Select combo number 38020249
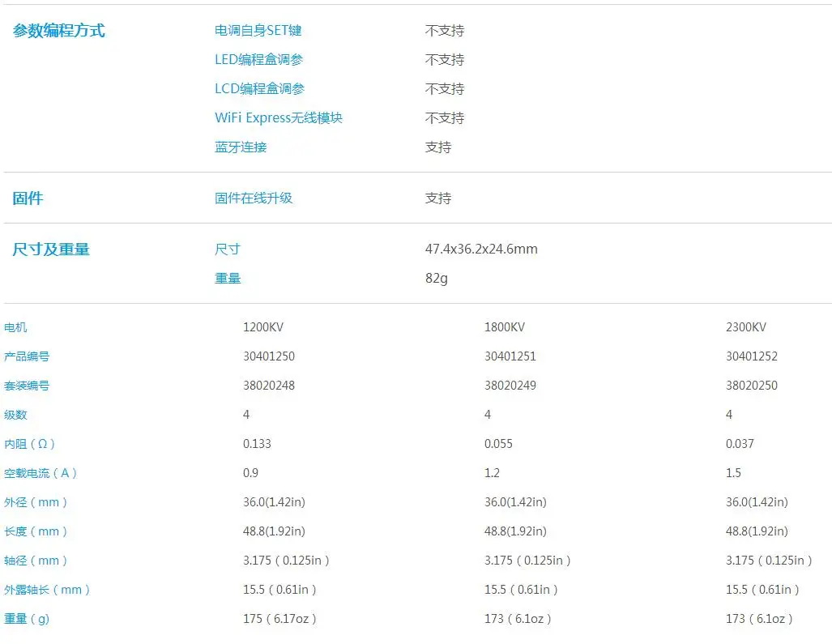832x644 pixels. [510, 386]
